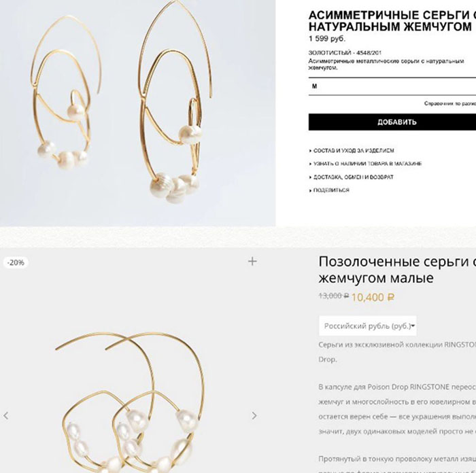The width and height of the screenshot is (476, 473).
Task: Go to previous product photo arrow
Action: (5, 416)
